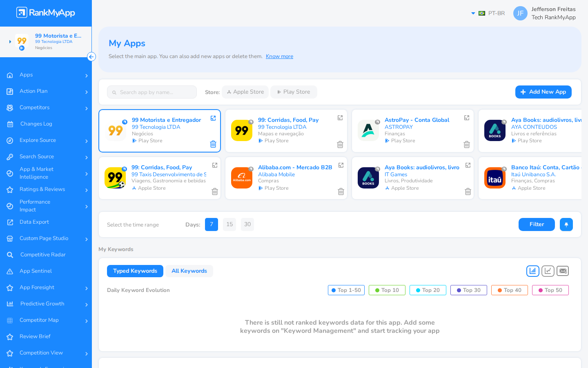The height and width of the screenshot is (368, 588).
Task: Open 99 Taxis Corridas external link icon
Action: 215,165
